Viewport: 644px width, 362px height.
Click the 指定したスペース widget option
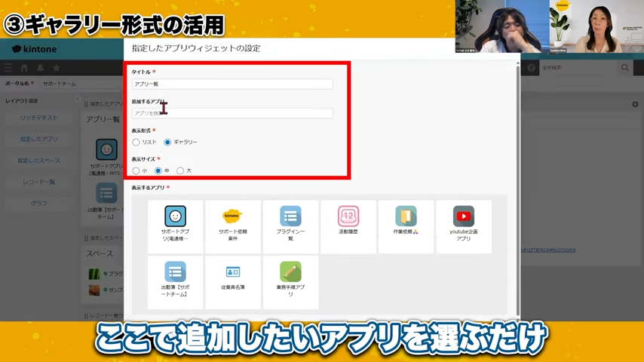click(x=39, y=160)
